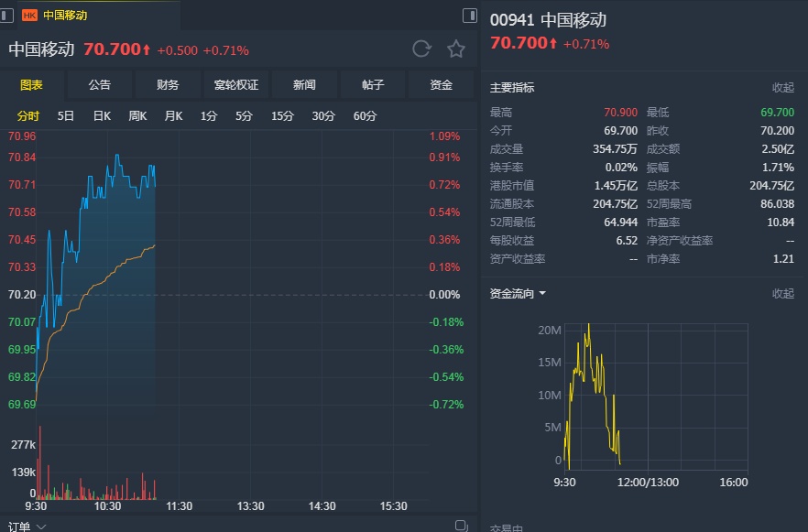Screen dimensions: 808x532
Task: Click the 成交额 value 2.50亿
Action: 778,149
